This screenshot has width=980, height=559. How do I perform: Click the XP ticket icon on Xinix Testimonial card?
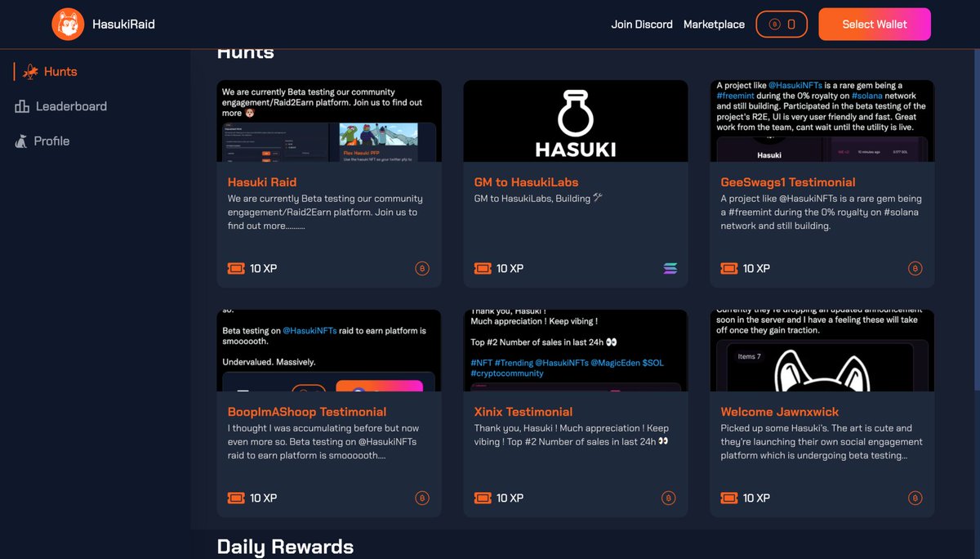[x=483, y=498]
